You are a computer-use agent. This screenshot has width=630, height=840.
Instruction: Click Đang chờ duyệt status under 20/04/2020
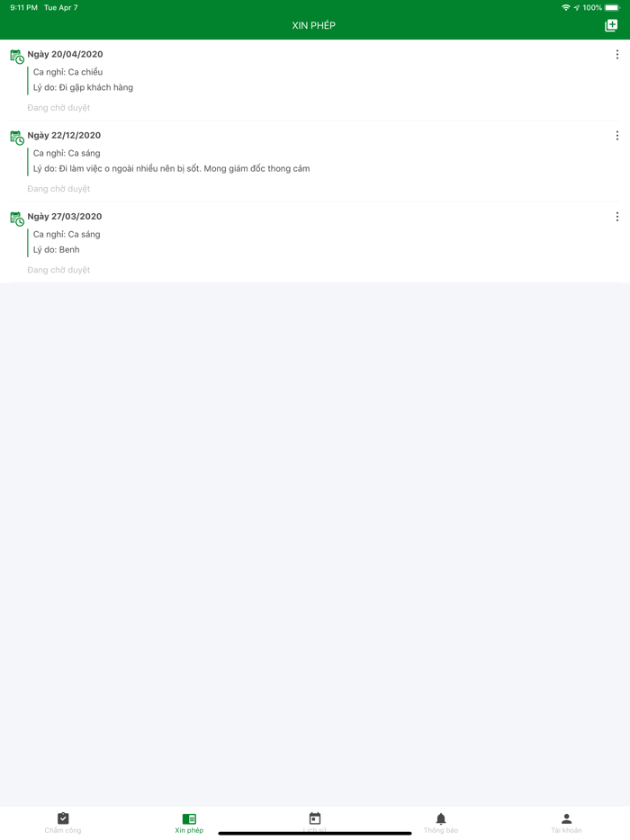pos(58,108)
